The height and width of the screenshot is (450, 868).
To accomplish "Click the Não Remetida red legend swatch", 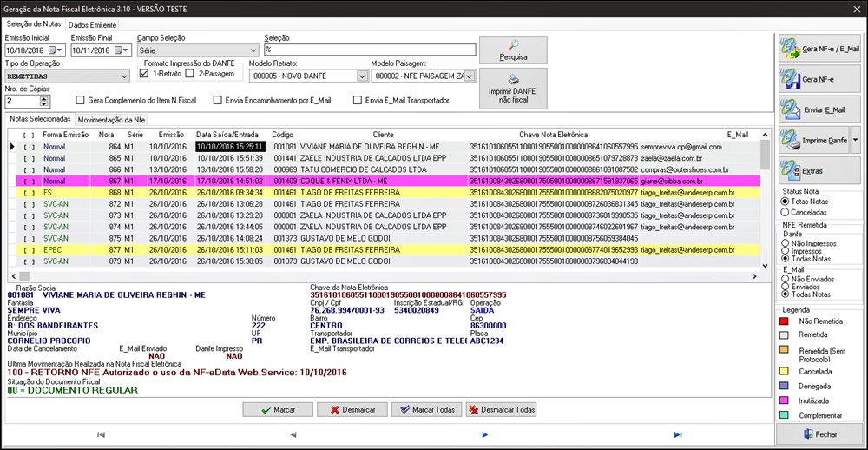I will (x=783, y=321).
